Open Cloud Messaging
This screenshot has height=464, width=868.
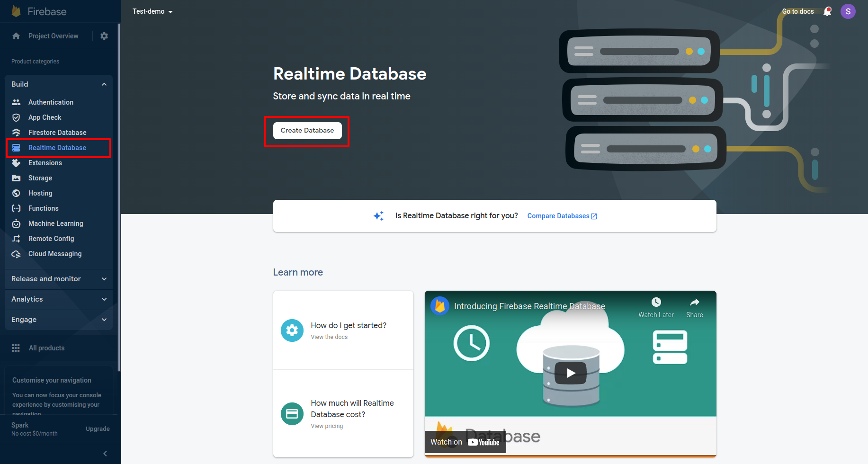(54, 253)
